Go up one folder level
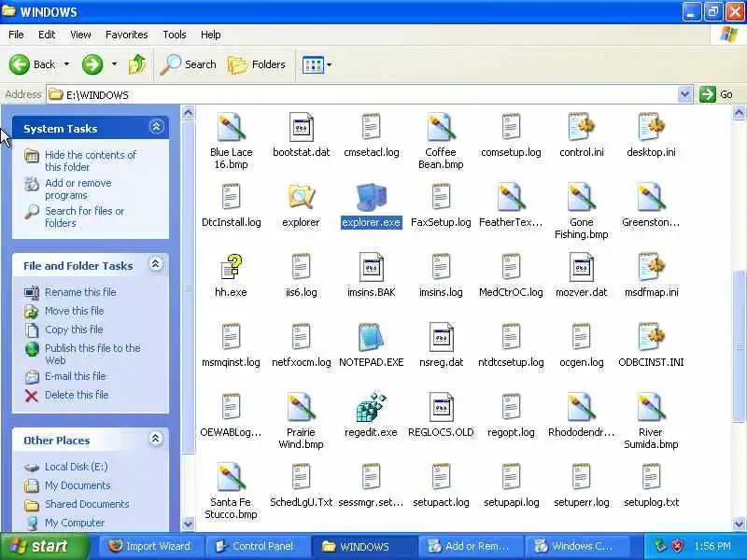747x560 pixels. click(x=137, y=64)
